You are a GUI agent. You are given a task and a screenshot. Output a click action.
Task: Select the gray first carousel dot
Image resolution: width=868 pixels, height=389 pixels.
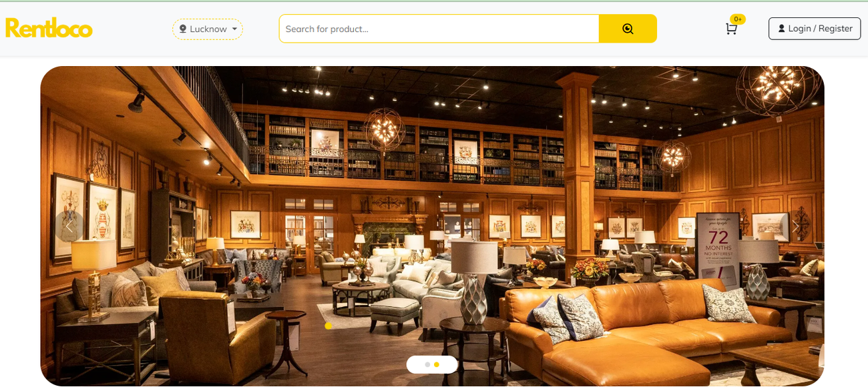coord(427,364)
